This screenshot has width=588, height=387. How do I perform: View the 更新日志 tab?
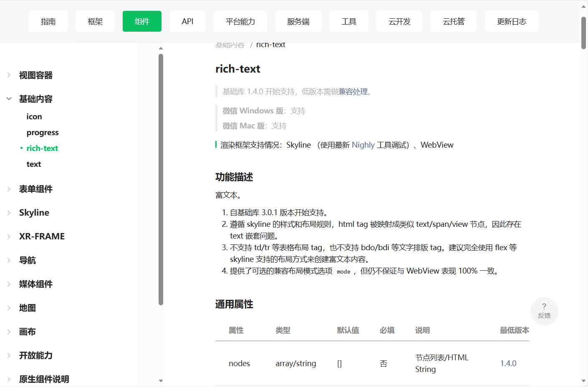[x=512, y=21]
